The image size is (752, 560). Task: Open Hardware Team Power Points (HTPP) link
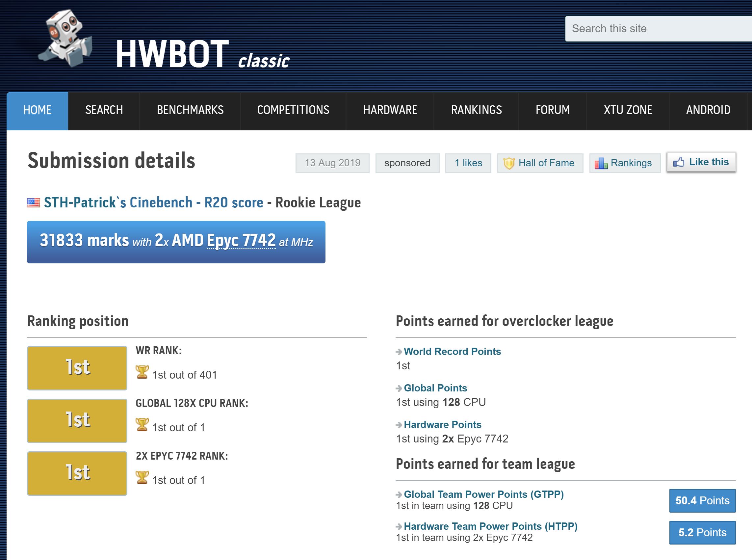[490, 526]
